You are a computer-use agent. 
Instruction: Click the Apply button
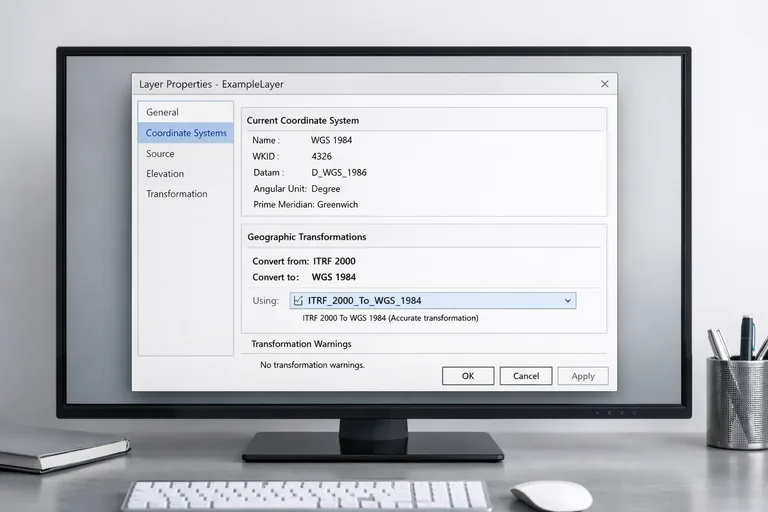[x=583, y=376]
